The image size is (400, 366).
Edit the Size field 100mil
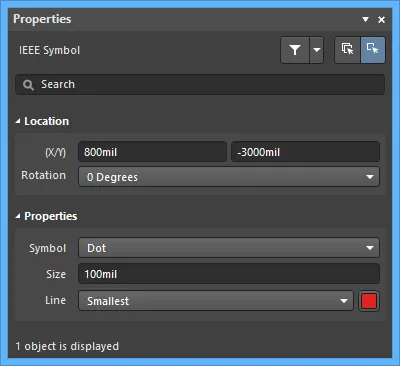click(229, 274)
